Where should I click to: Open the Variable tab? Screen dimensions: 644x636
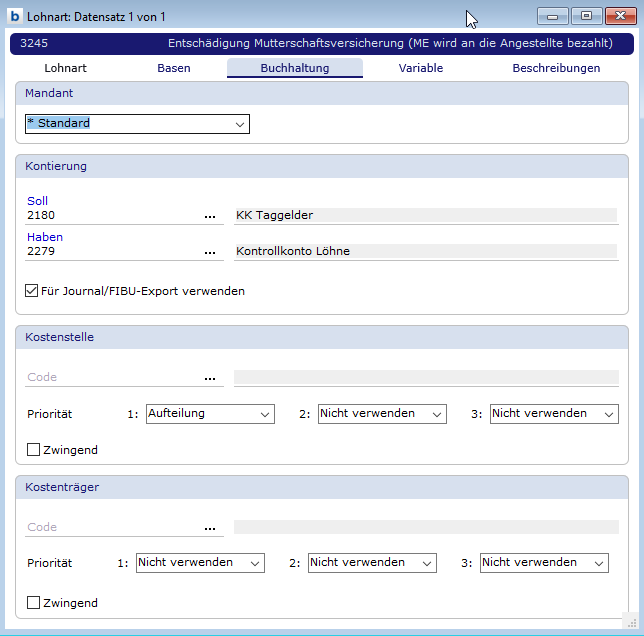coord(420,68)
